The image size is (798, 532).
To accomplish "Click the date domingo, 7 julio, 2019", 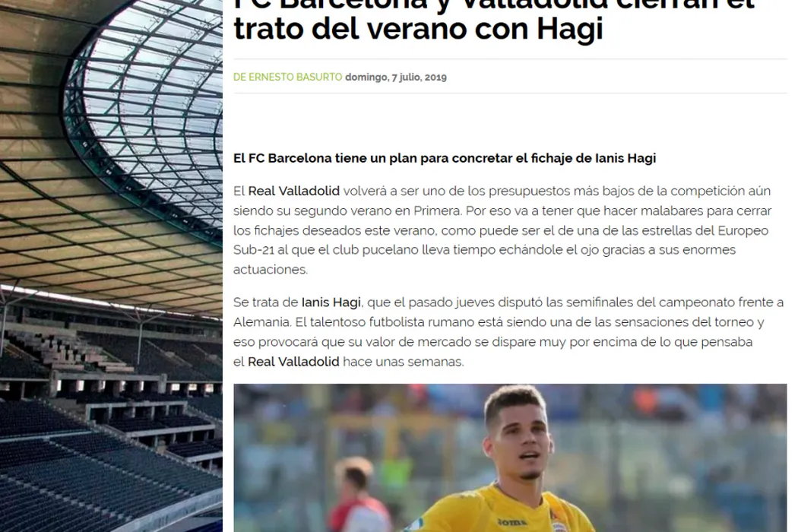I will tap(396, 78).
